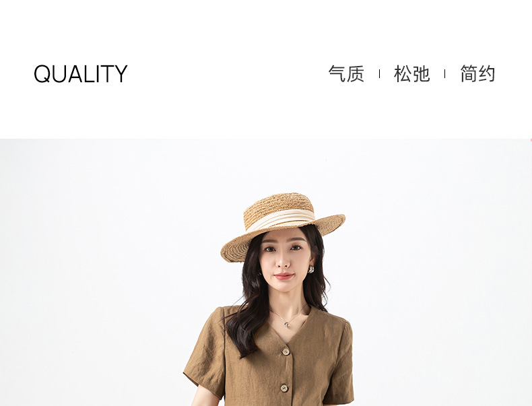Image resolution: width=532 pixels, height=406 pixels.
Task: Select the 松弛 label
Action: [x=412, y=73]
